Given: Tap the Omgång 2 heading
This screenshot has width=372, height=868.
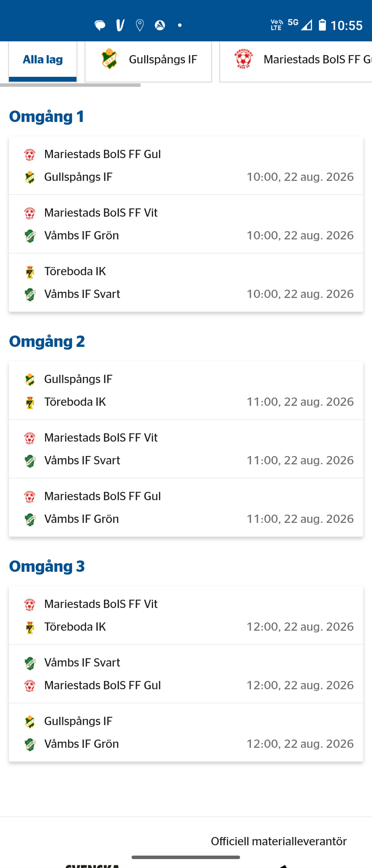Looking at the screenshot, I should tap(47, 341).
